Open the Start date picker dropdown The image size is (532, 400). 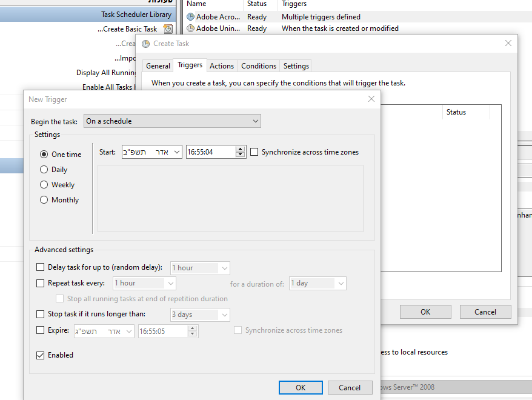(177, 152)
